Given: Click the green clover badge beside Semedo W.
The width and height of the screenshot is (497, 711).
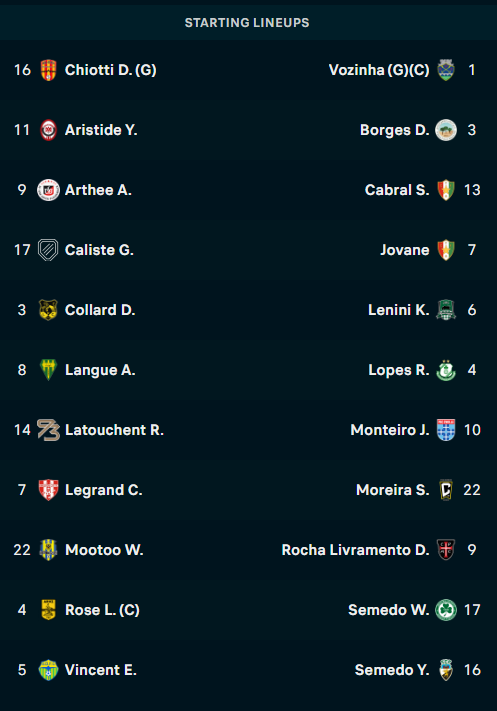Looking at the screenshot, I should pos(446,610).
